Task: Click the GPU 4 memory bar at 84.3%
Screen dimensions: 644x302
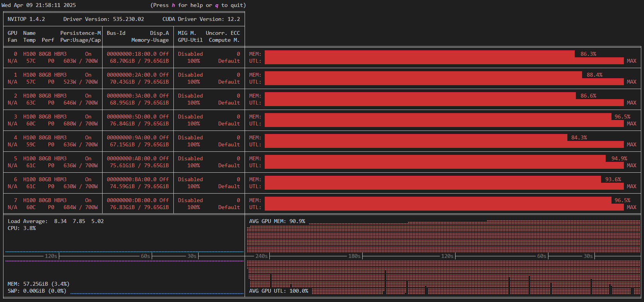Action: 416,137
